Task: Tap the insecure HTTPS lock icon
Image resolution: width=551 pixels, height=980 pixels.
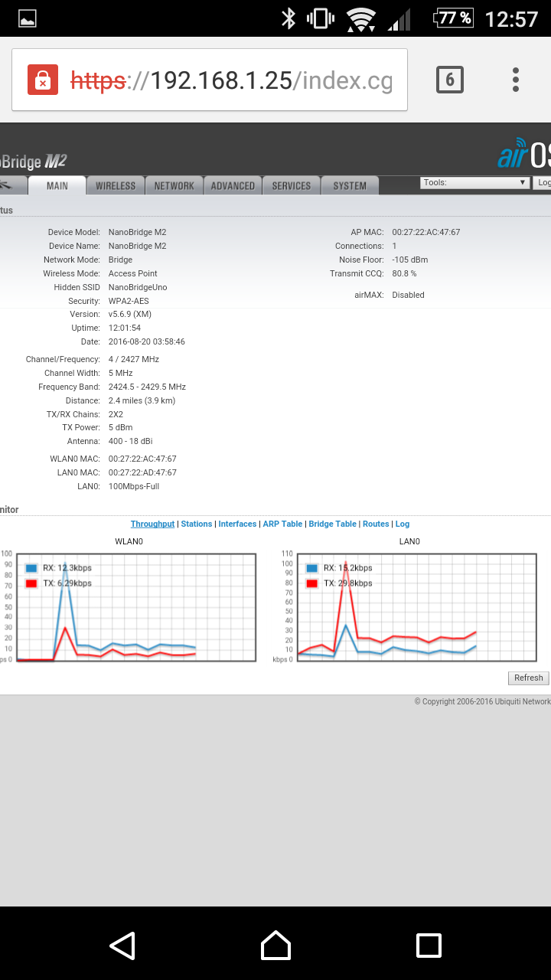Action: point(43,80)
